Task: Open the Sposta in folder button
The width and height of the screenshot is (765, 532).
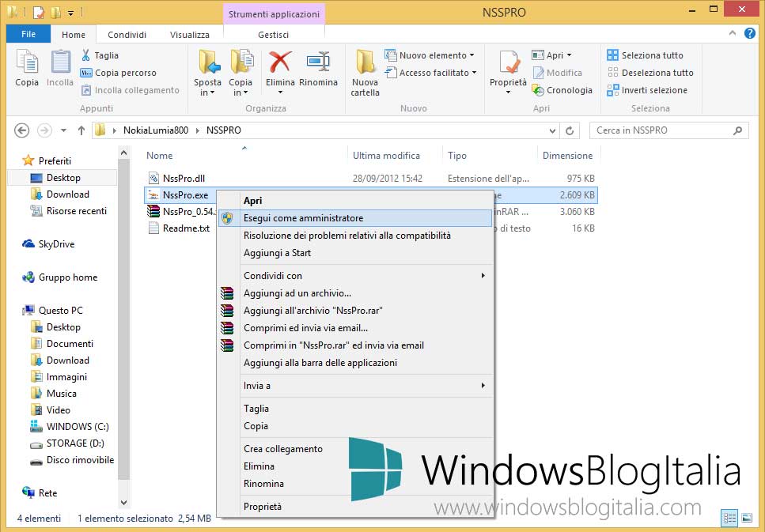Action: point(208,73)
